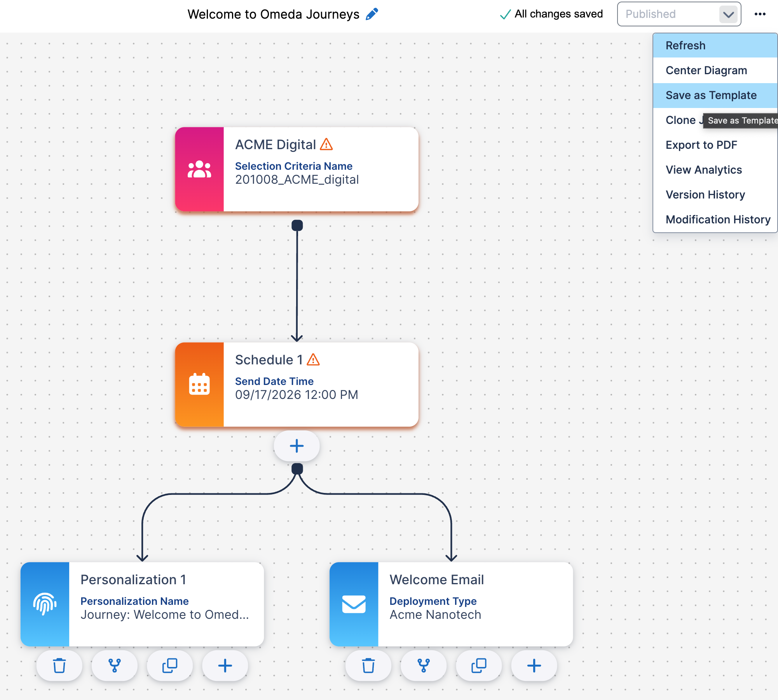The width and height of the screenshot is (778, 700).
Task: Click the Welcome Email envelope icon
Action: pyautogui.click(x=354, y=604)
